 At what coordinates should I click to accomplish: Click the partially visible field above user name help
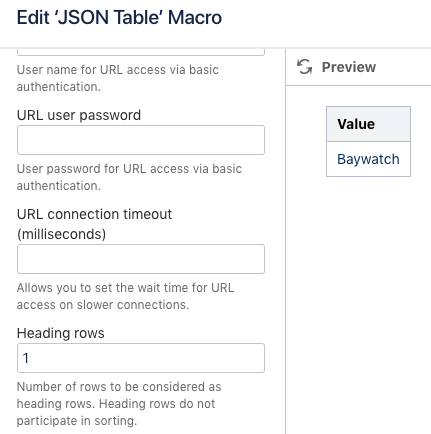(x=141, y=52)
